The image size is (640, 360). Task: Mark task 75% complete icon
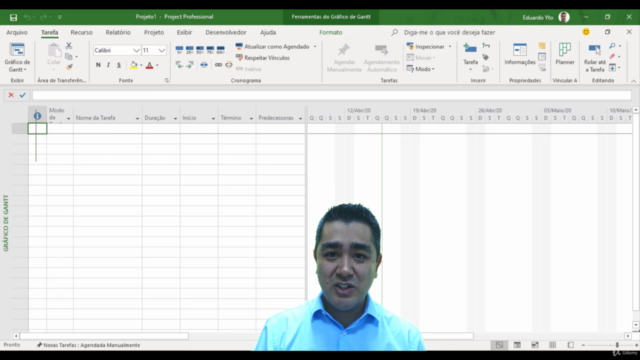[210, 50]
